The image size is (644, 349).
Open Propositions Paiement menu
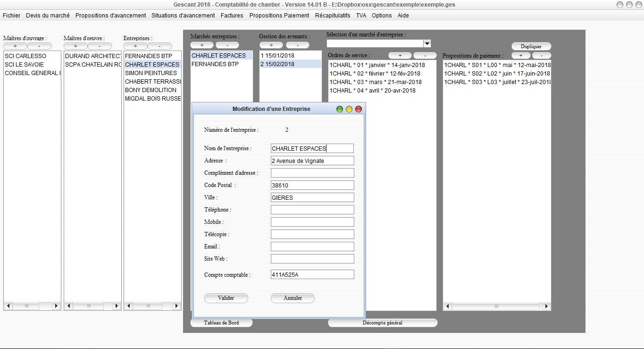click(x=279, y=16)
